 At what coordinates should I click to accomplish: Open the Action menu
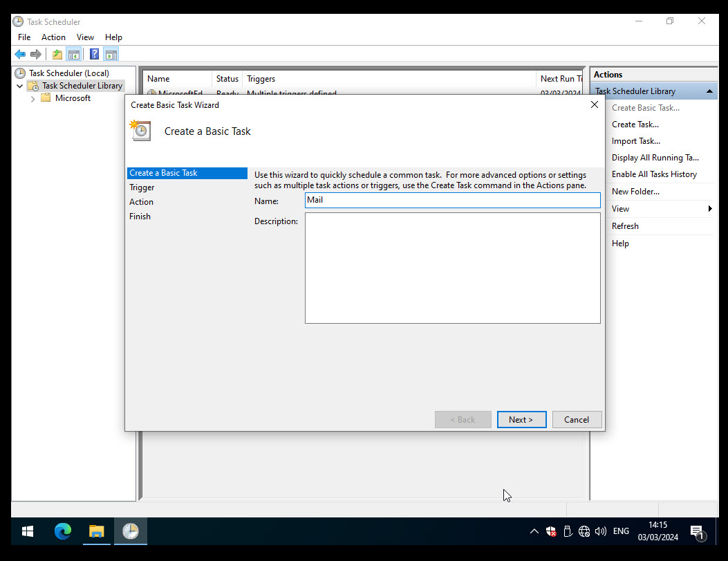[x=53, y=37]
